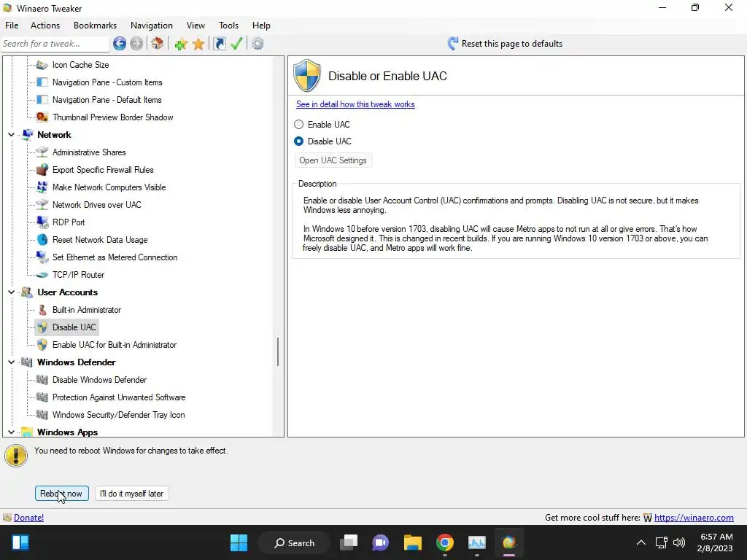
Task: Open the https://winaero.com link
Action: tap(694, 518)
